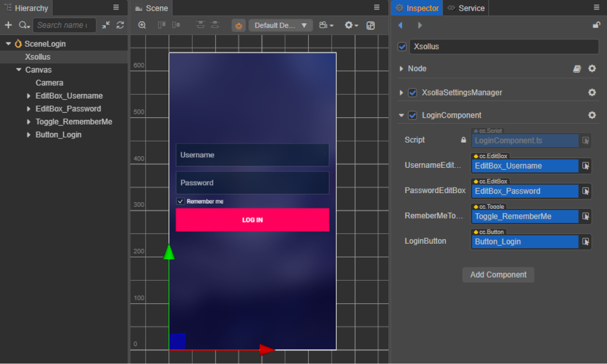Screen dimensions: 607x364
Task: Click the refresh icon in Hierarchy
Action: tap(120, 25)
